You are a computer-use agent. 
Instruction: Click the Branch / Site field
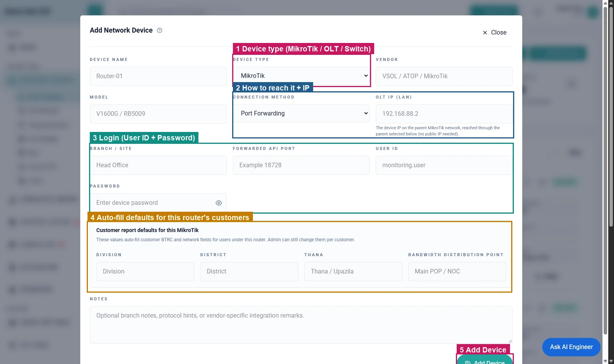pyautogui.click(x=158, y=165)
